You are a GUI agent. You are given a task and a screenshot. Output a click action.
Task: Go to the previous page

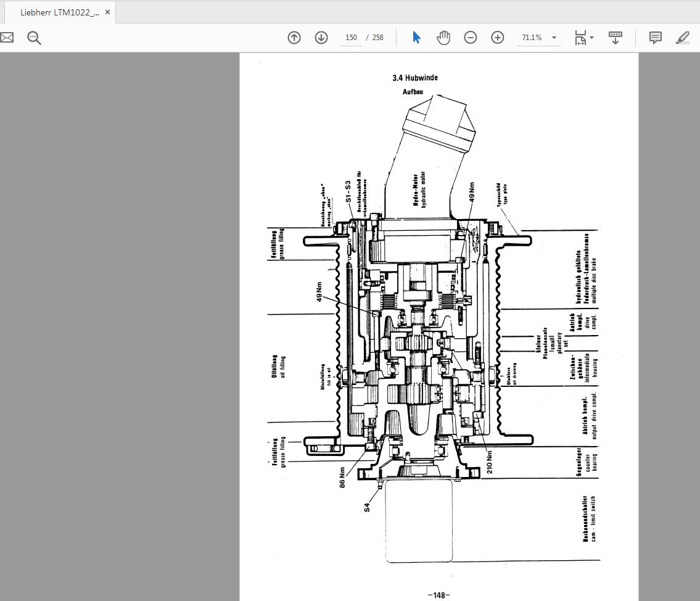click(294, 38)
